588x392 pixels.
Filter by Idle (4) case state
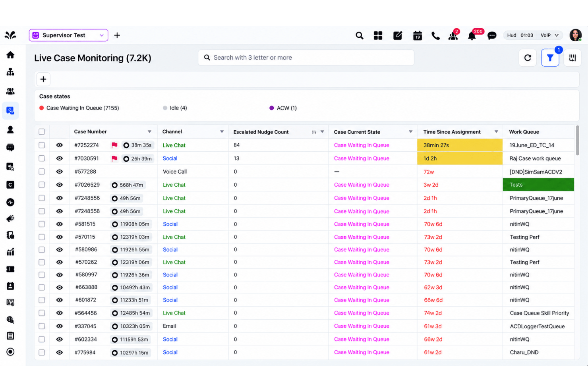175,108
